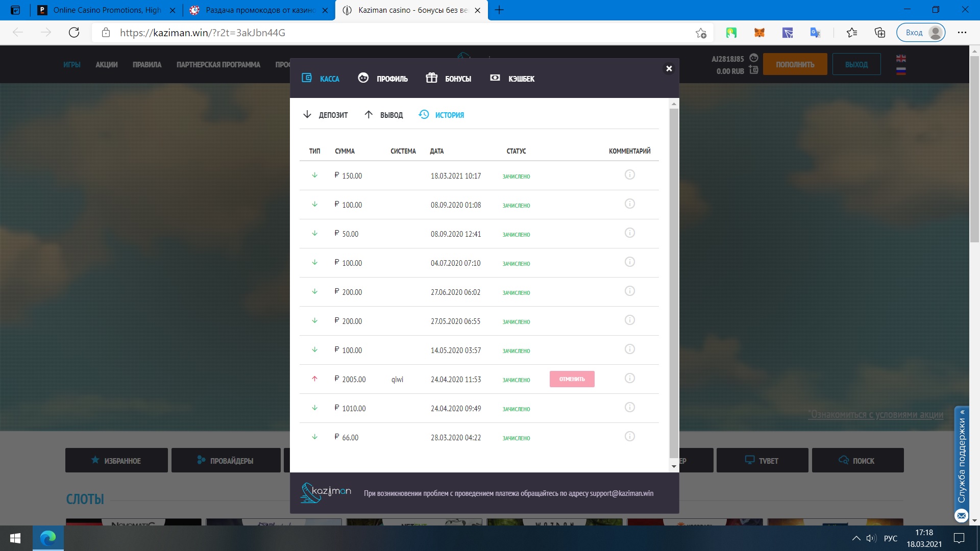Click info icon for 66.00 deposit row
The image size is (980, 551).
pos(629,437)
